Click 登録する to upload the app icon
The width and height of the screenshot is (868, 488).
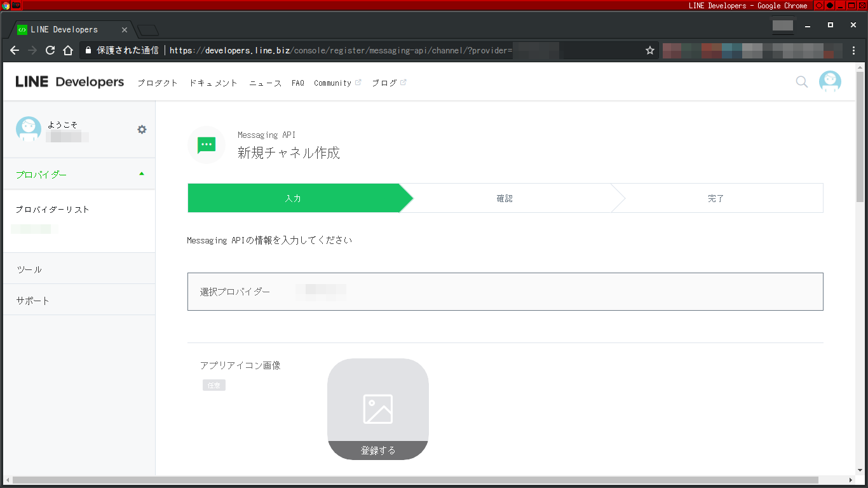(377, 450)
